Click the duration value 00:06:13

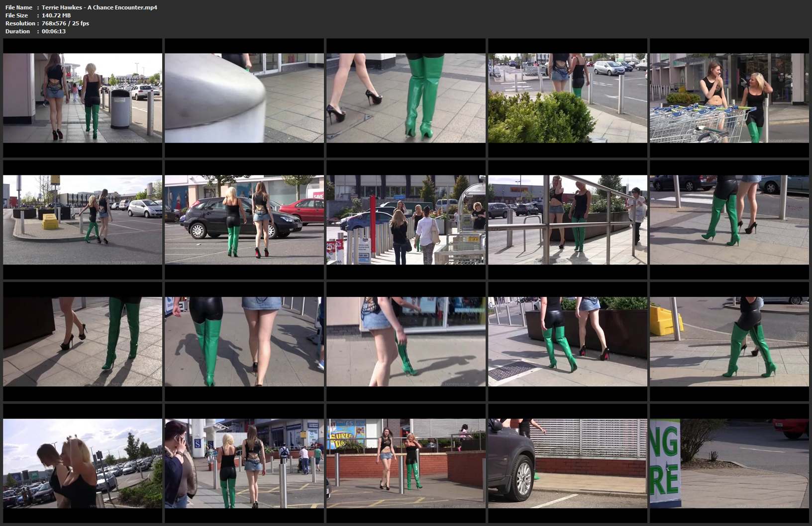pyautogui.click(x=54, y=31)
